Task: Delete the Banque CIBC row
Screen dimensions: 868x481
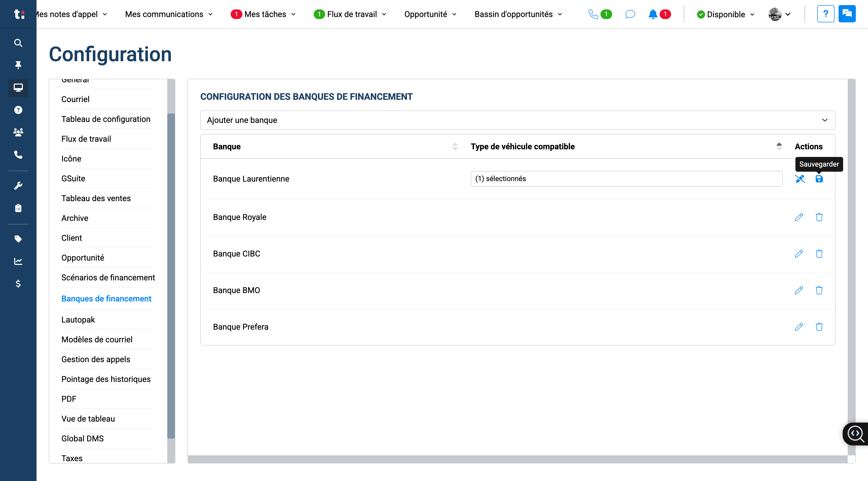Action: click(819, 254)
